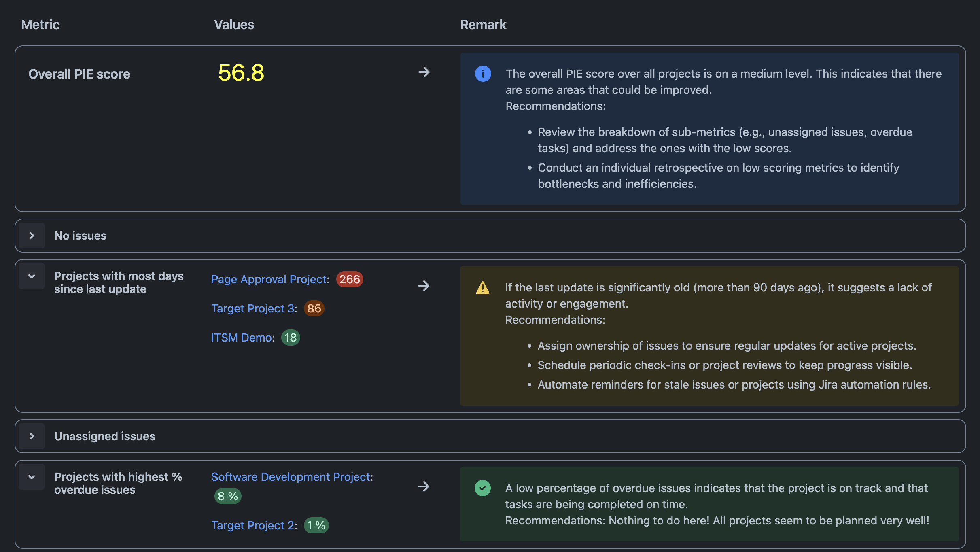Expand the Unassigned issues row
980x552 pixels.
pos(32,436)
